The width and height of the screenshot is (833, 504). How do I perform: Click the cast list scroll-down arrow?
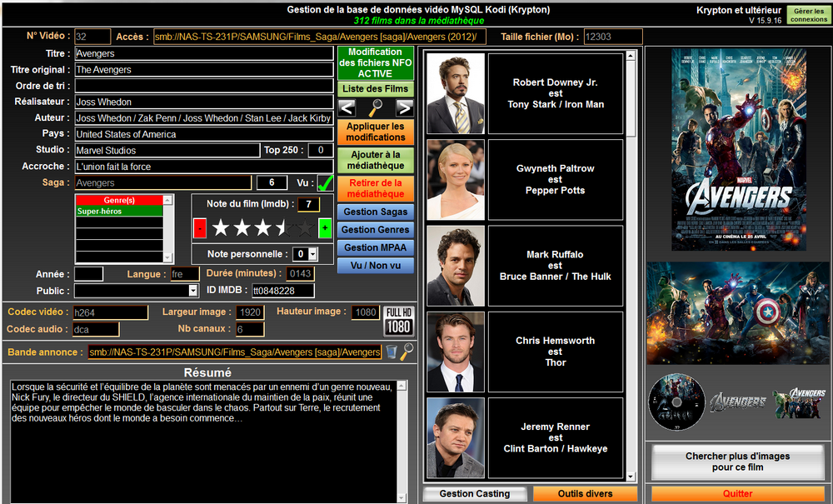pos(631,477)
